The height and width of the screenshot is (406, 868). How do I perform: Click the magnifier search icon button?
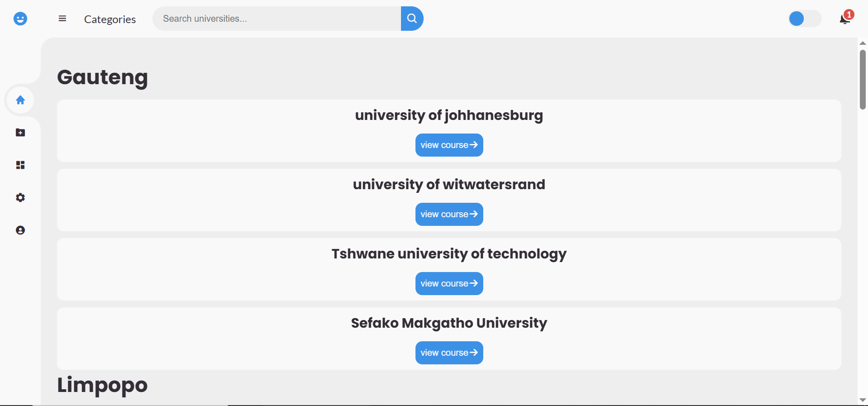click(x=412, y=19)
